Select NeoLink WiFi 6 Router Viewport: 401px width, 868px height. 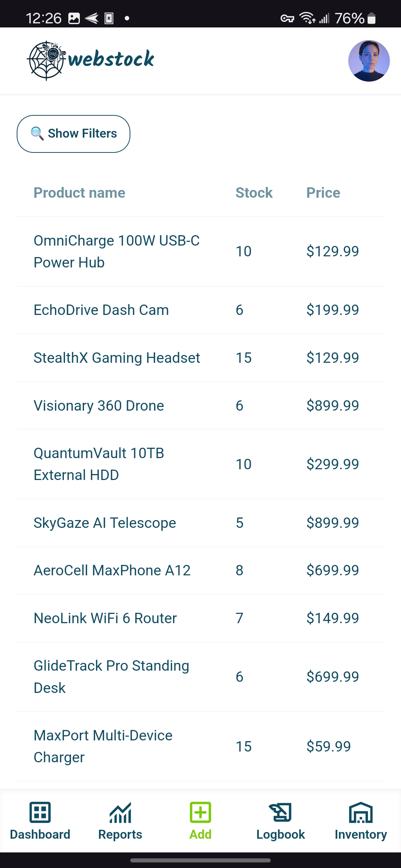(x=105, y=618)
